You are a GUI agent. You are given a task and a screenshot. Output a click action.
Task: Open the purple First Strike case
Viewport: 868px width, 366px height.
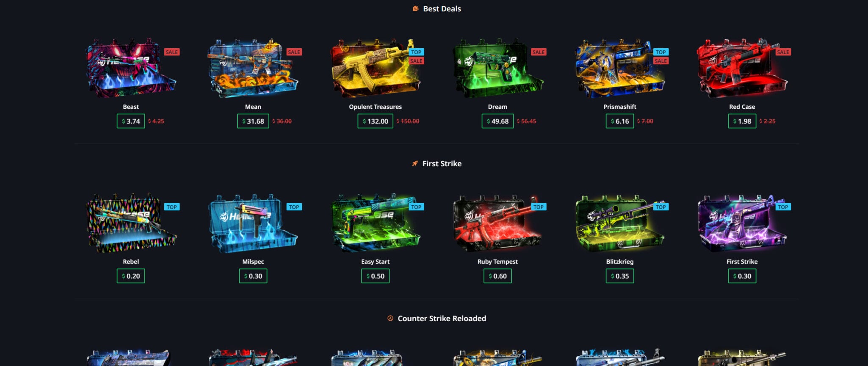pos(742,223)
